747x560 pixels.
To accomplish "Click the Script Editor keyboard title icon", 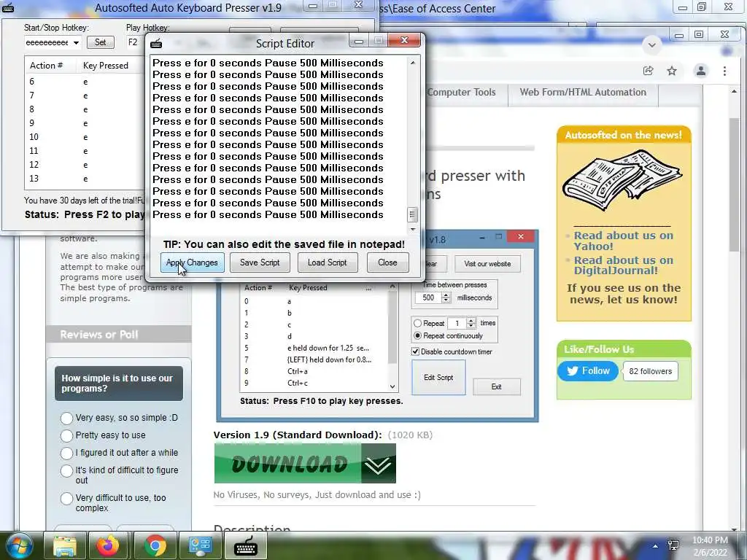I will [156, 44].
